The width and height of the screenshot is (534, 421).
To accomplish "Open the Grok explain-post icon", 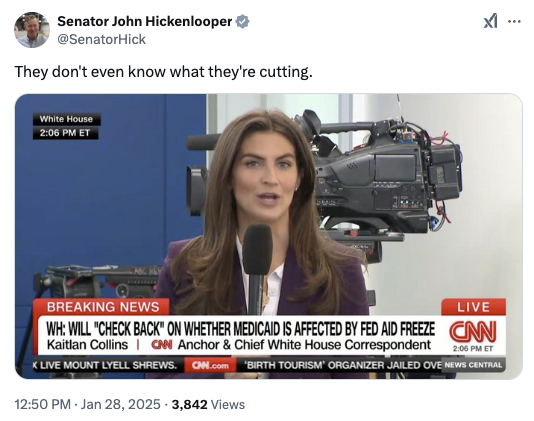I will (490, 21).
